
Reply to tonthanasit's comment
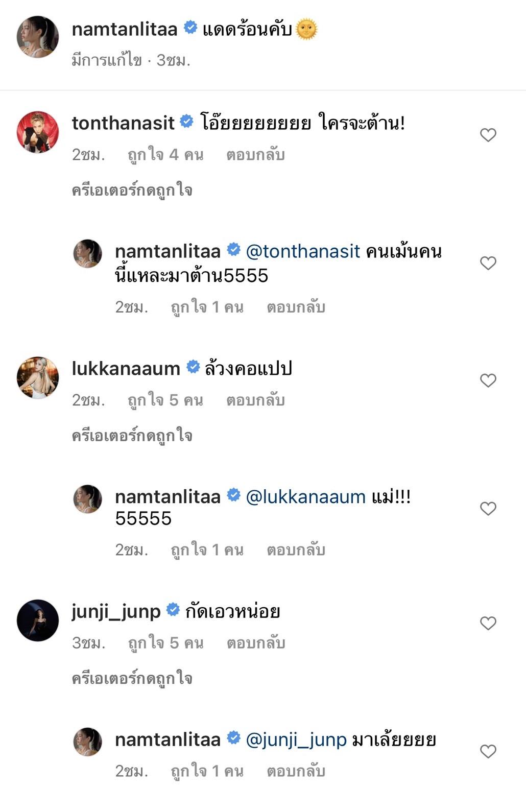click(255, 155)
